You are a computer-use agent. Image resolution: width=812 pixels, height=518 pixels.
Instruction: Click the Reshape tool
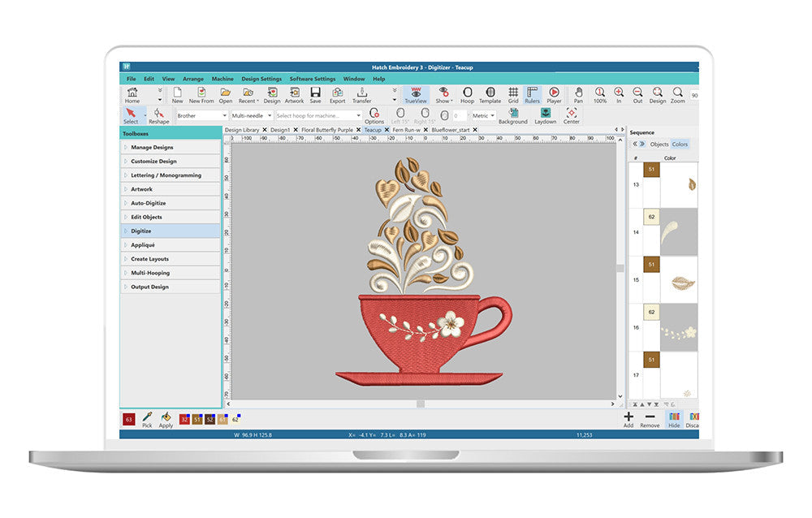click(158, 115)
